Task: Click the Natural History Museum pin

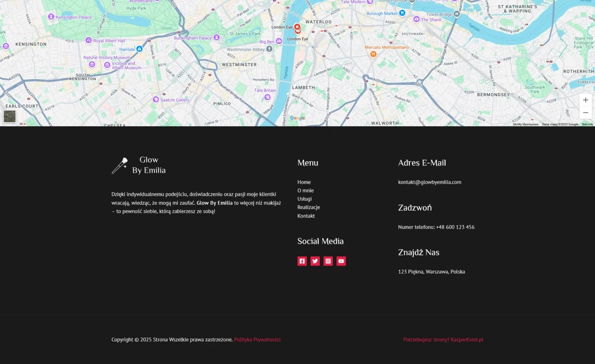Action: pos(92,64)
